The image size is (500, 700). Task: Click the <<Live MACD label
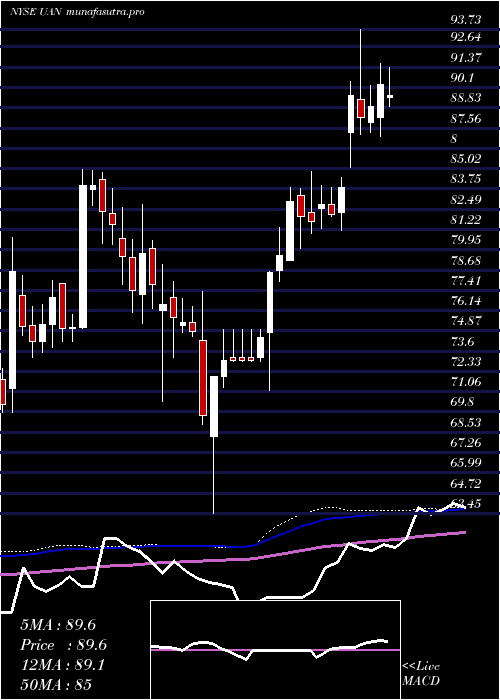click(x=421, y=674)
